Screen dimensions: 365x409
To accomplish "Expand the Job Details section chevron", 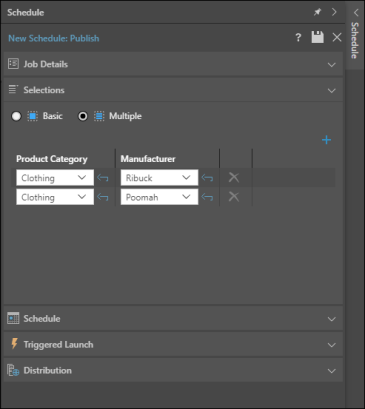I will (x=331, y=65).
